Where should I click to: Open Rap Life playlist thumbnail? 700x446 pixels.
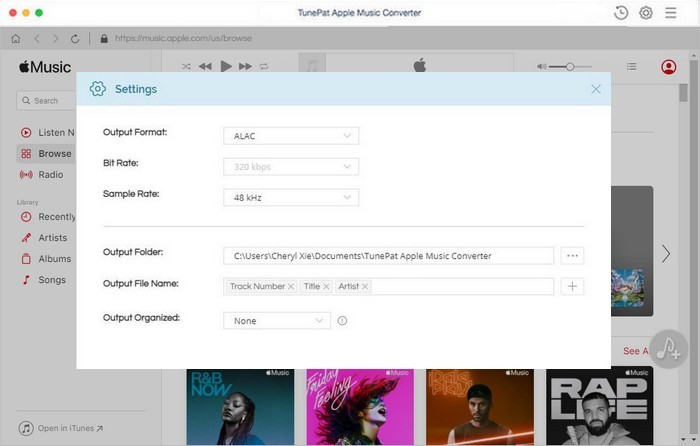[599, 406]
